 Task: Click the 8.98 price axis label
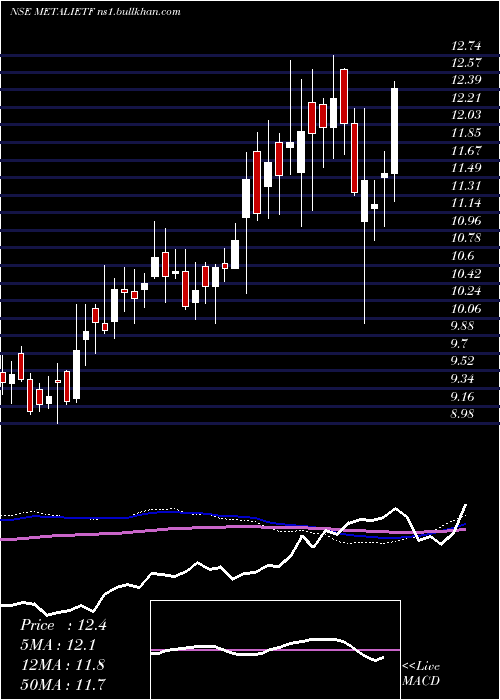click(x=463, y=414)
